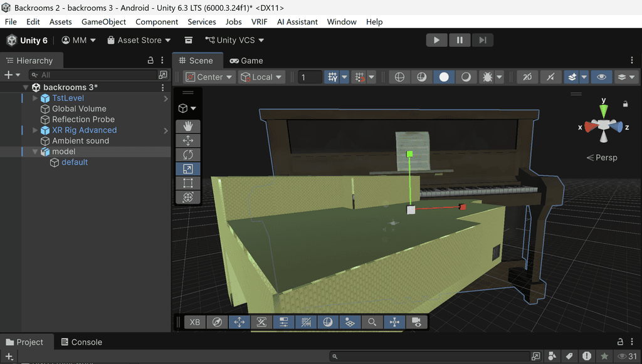Click the magnifier search overlay icon
Viewport: 642px width, 364px height.
pos(372,322)
